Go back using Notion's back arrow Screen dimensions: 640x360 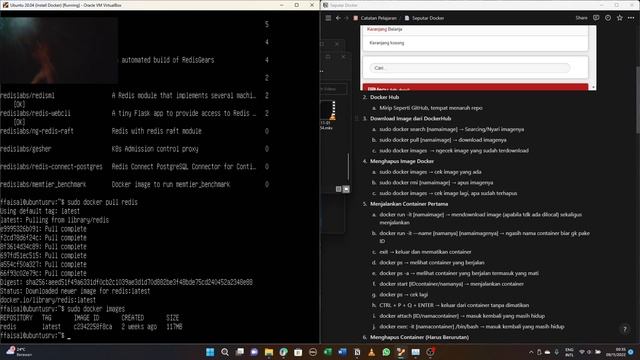coord(338,18)
